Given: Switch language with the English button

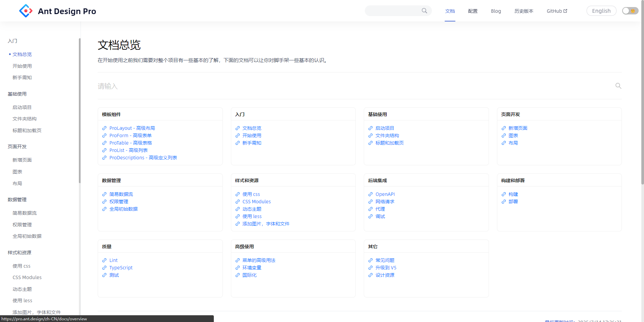Looking at the screenshot, I should (x=601, y=11).
